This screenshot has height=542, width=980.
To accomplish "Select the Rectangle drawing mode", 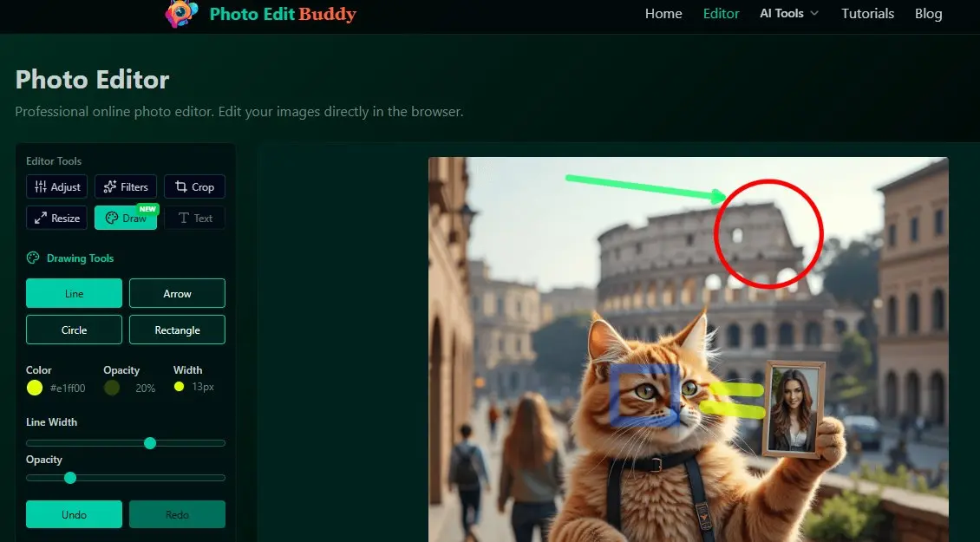I will (177, 330).
